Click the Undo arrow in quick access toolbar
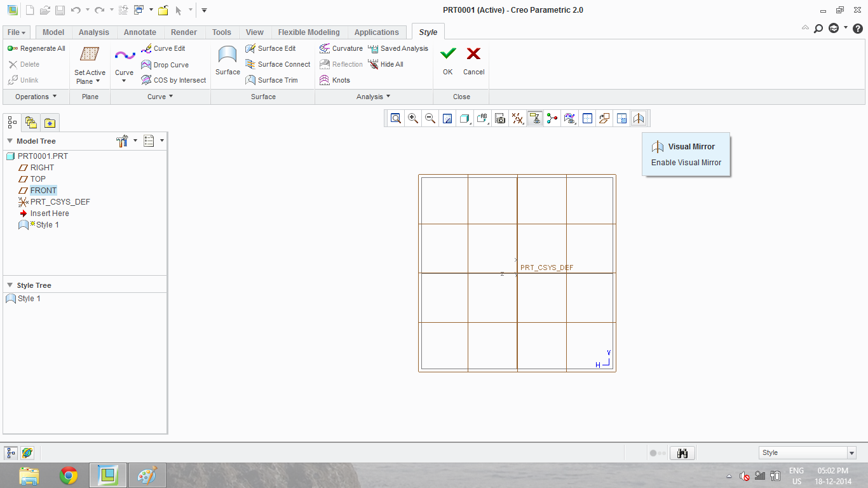This screenshot has height=488, width=868. pos(76,10)
